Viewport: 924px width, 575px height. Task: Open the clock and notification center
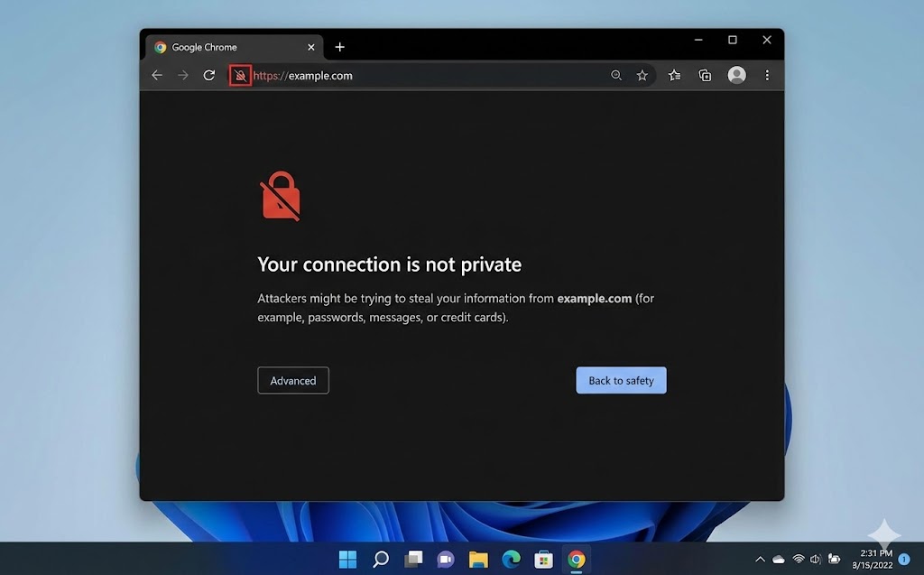click(864, 559)
